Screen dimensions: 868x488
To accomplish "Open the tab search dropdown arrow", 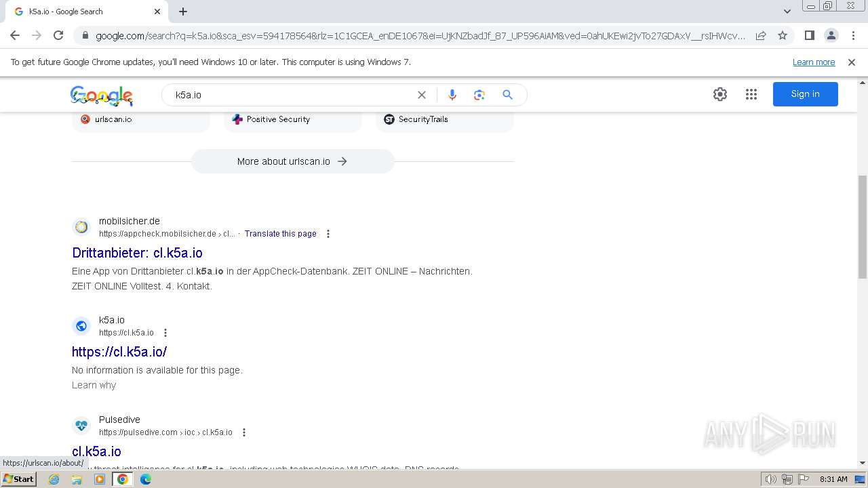I will tap(787, 12).
